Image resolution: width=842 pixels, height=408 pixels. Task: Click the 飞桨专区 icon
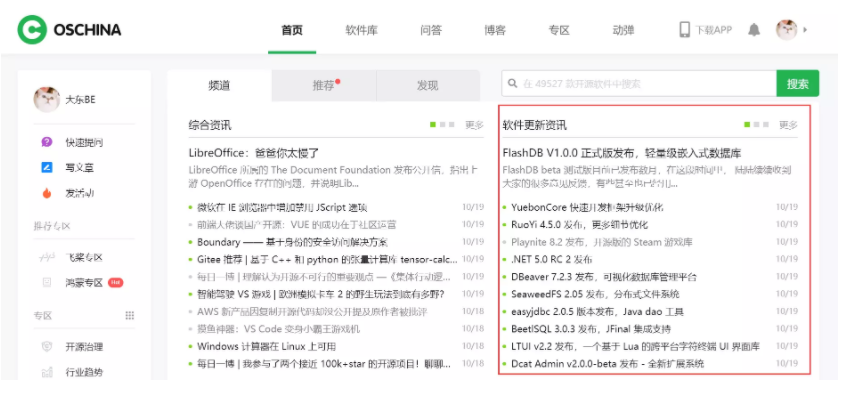(47, 257)
